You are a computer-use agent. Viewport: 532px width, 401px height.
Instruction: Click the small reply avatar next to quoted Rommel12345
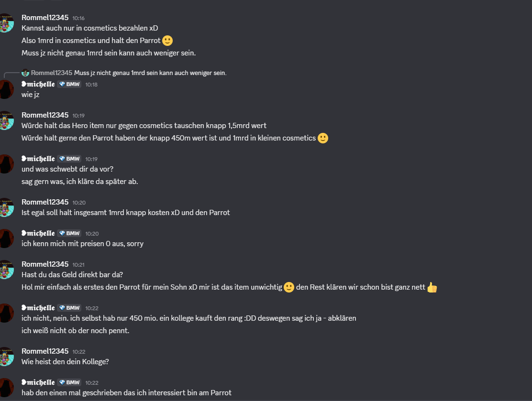[25, 73]
